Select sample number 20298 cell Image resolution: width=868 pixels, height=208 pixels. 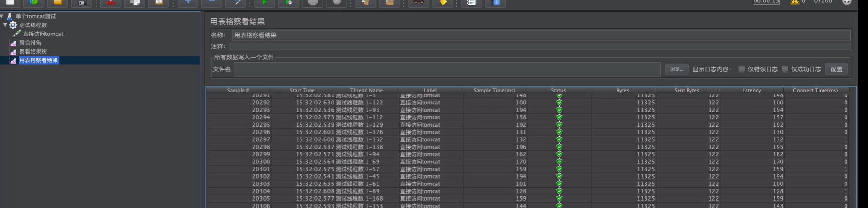238,147
